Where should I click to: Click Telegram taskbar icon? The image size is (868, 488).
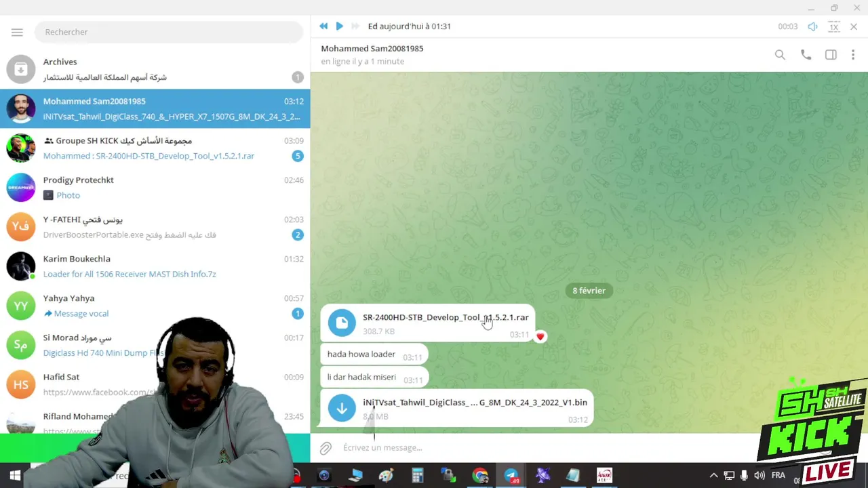(511, 476)
